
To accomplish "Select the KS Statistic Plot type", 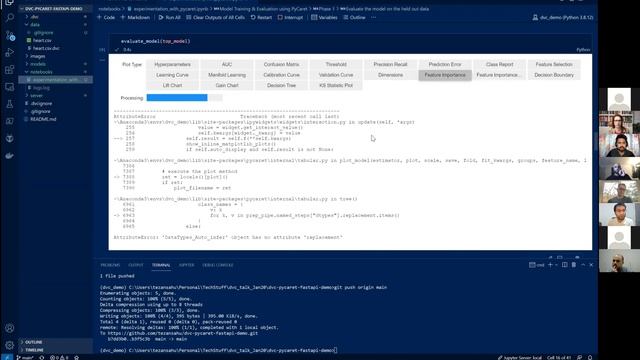I will coord(336,86).
